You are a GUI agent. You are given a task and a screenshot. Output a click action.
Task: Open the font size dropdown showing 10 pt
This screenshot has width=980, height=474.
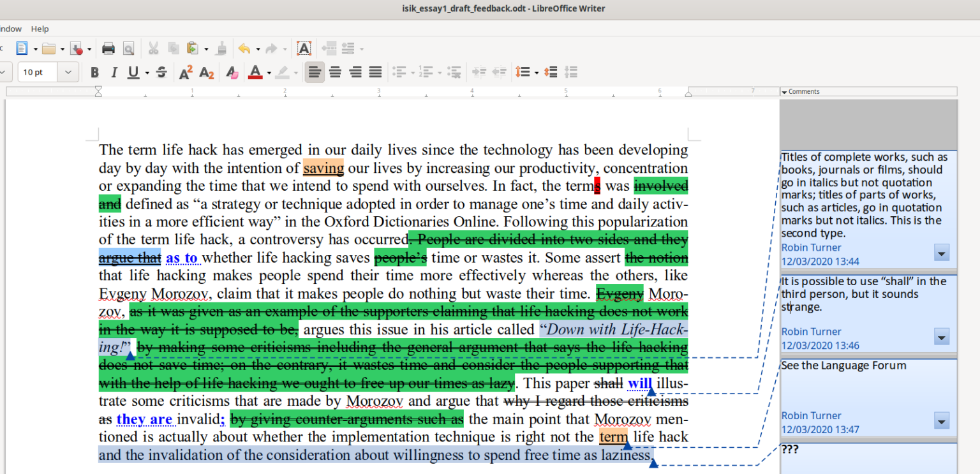coord(68,73)
